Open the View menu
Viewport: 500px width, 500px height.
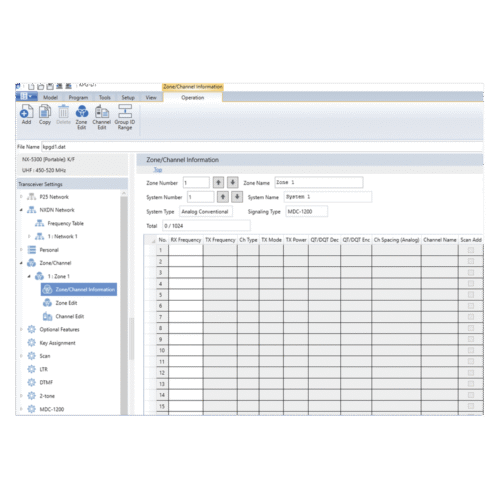151,97
